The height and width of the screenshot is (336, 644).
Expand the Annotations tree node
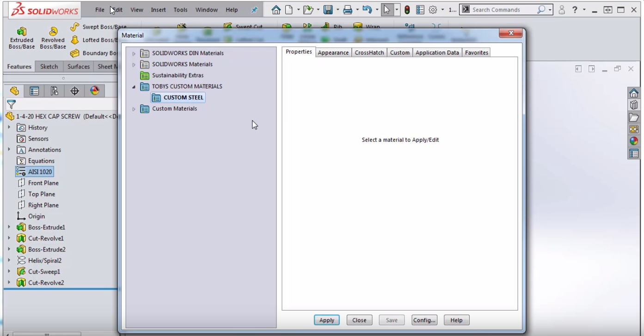pos(9,149)
